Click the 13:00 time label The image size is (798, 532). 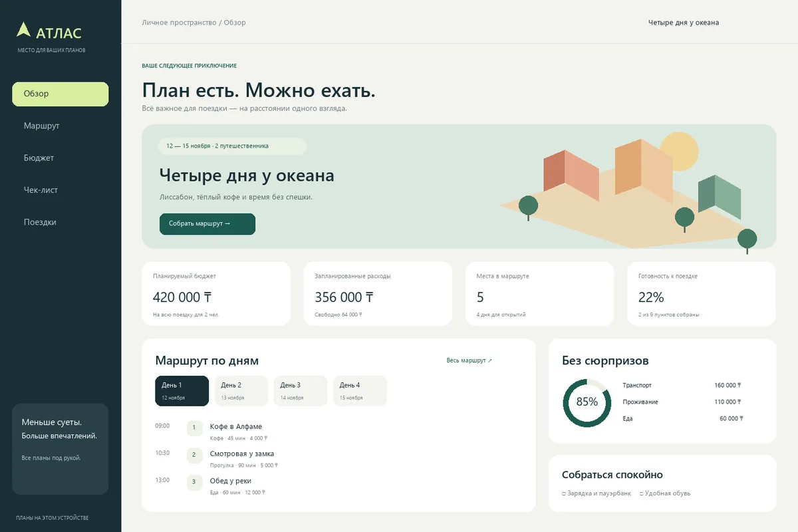162,480
